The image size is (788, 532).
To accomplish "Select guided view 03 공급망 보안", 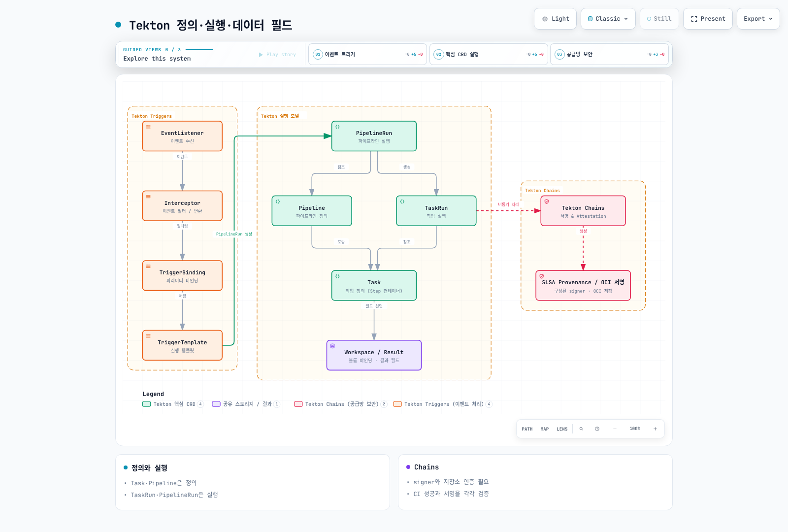I will pyautogui.click(x=609, y=54).
